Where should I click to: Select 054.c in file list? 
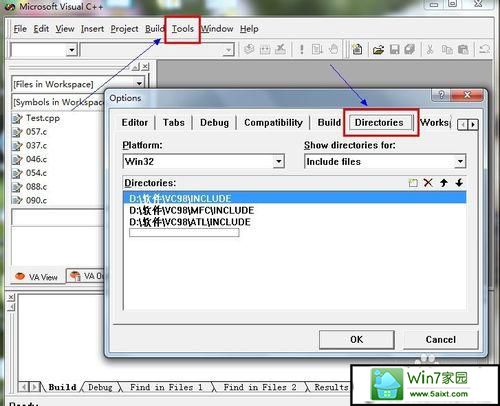(x=36, y=173)
